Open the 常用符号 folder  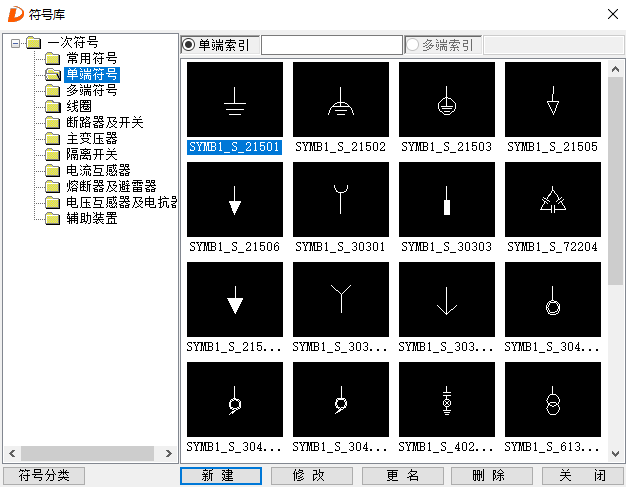(91, 58)
